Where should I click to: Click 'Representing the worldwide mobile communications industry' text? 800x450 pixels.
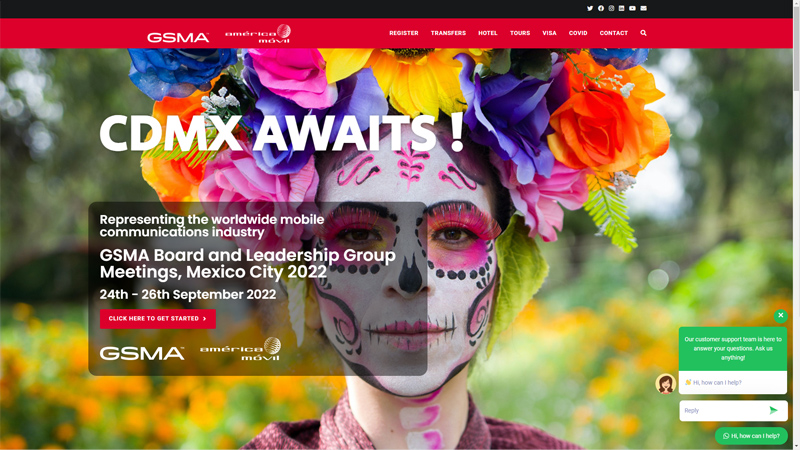(x=212, y=226)
